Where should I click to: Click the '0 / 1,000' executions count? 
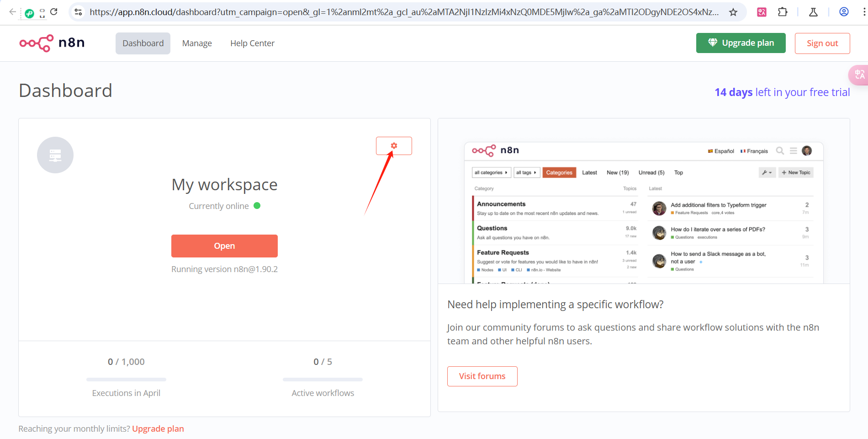(126, 362)
